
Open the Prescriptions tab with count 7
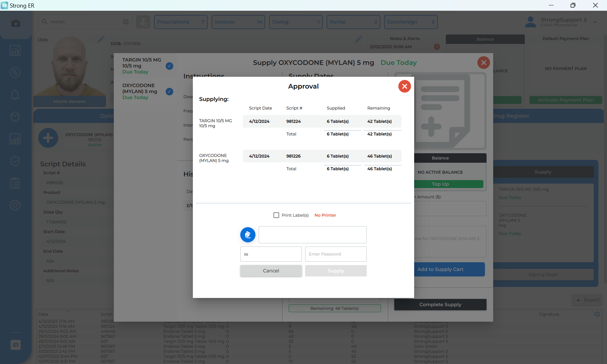[x=181, y=22]
